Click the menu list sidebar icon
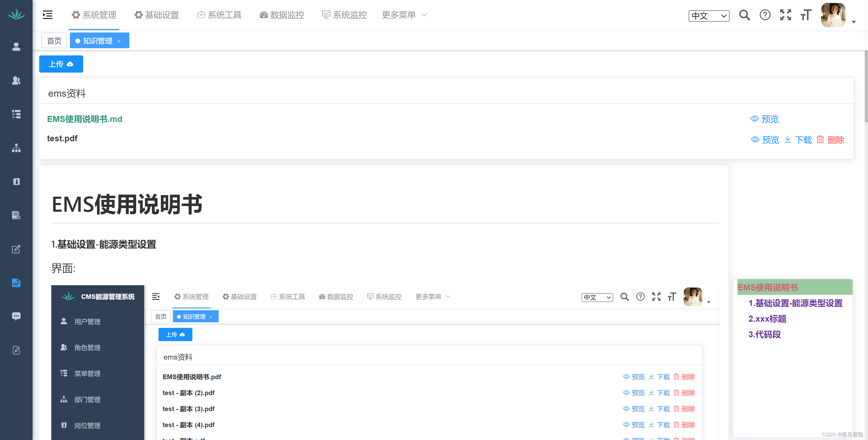Image resolution: width=868 pixels, height=440 pixels. tap(16, 114)
